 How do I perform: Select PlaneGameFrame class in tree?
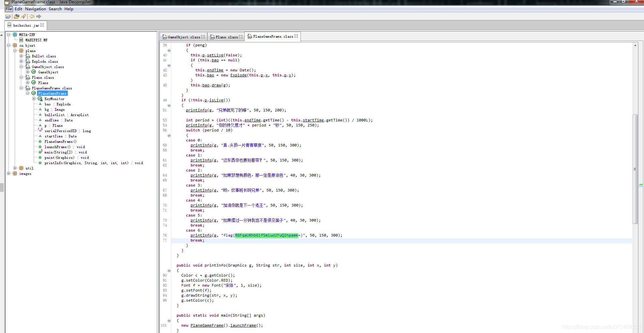(x=52, y=93)
